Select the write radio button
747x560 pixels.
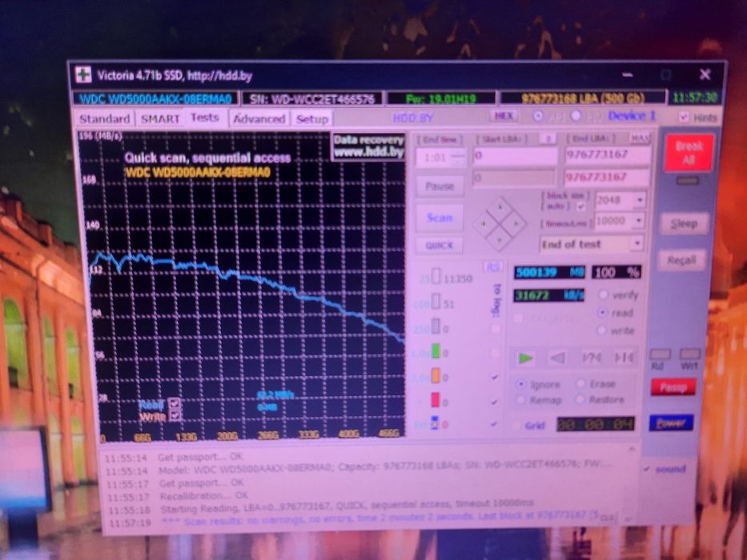pos(602,330)
